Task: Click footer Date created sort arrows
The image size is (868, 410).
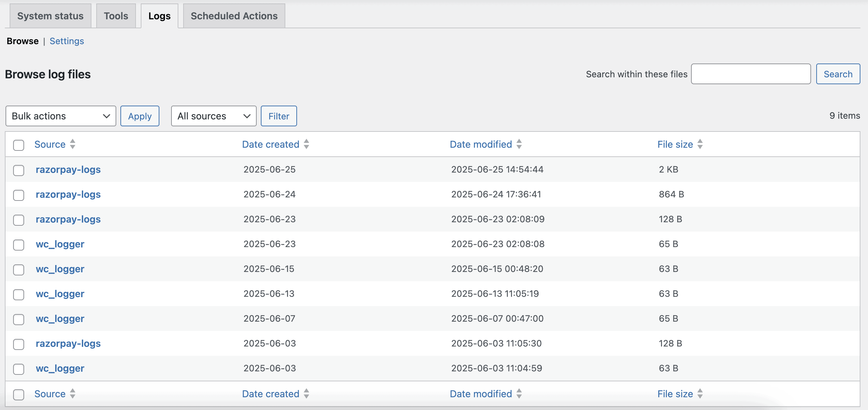Action: 306,394
